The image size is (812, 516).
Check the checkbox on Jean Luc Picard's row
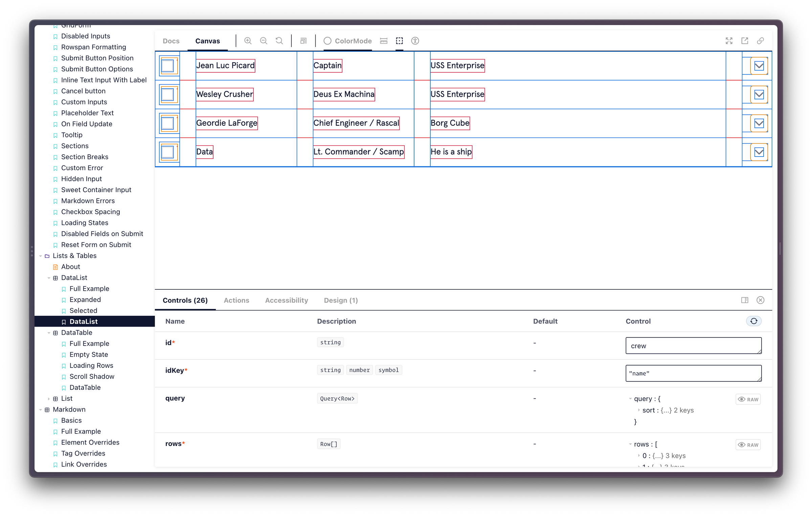point(168,66)
